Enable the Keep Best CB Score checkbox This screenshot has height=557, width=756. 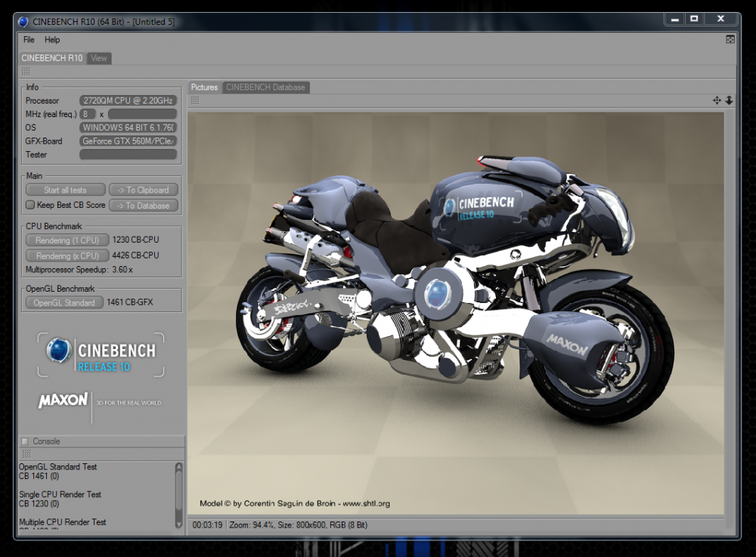(x=30, y=205)
